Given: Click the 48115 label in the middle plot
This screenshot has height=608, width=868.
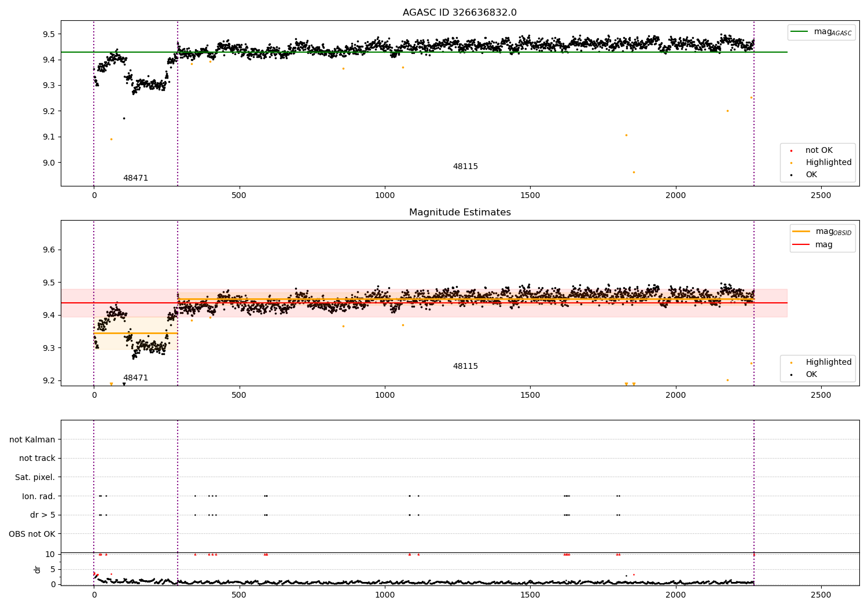Looking at the screenshot, I should (x=465, y=367).
